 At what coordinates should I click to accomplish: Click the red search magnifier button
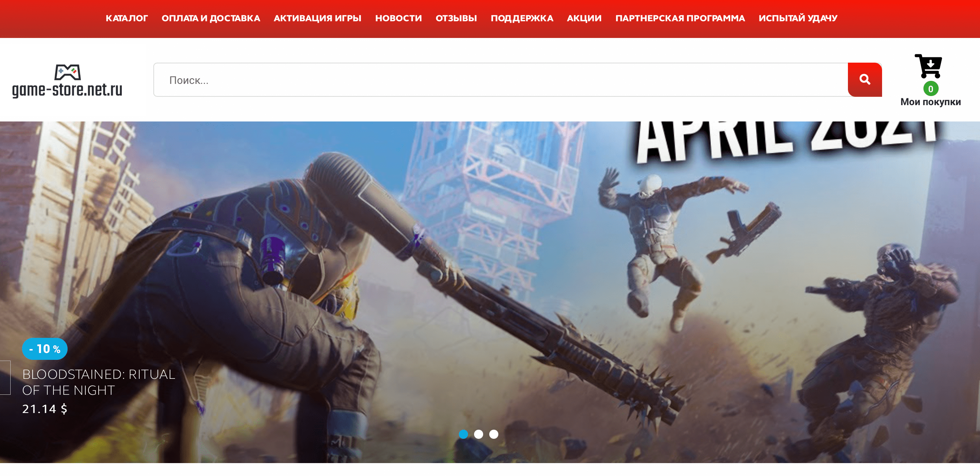[865, 80]
